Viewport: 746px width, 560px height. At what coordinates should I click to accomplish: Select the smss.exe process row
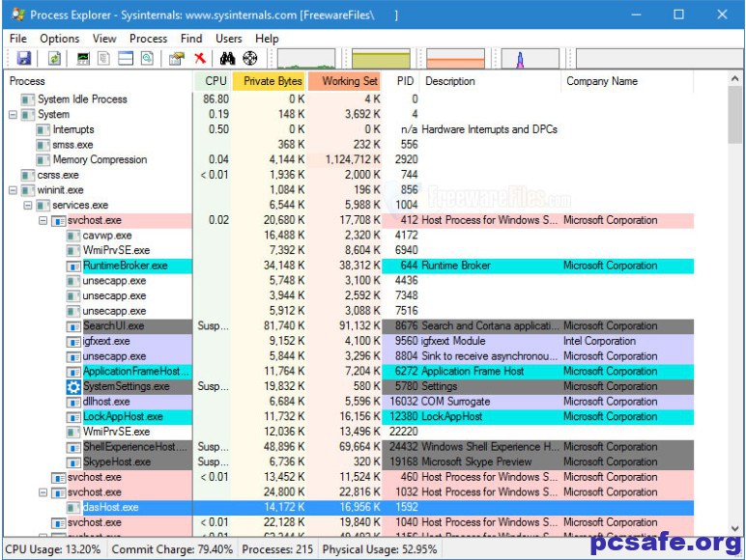349,145
